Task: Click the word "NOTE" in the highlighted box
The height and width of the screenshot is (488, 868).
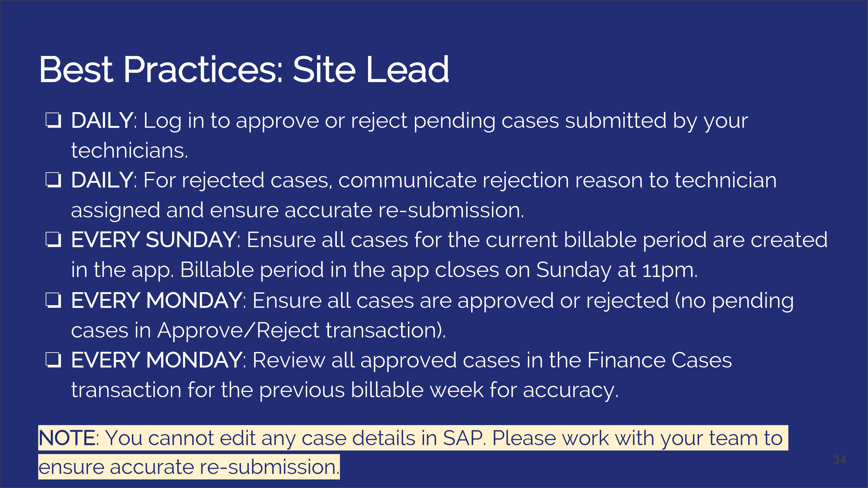Action: (67, 438)
